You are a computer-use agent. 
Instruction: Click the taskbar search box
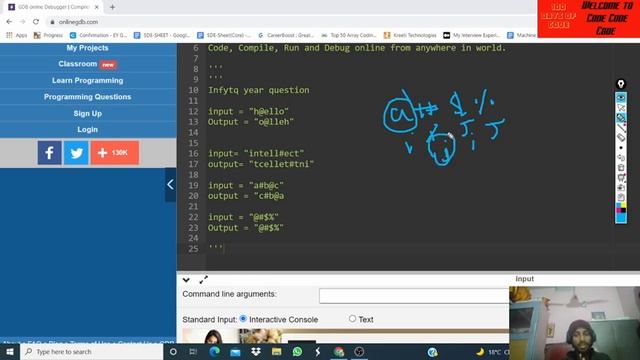tap(91, 351)
